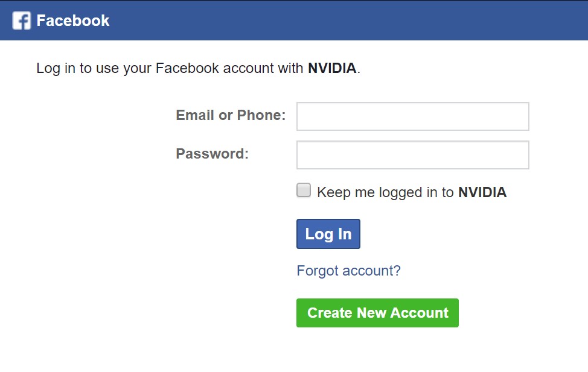Click the Facebook title text in header
Viewport: 588px width, 372px height.
73,20
